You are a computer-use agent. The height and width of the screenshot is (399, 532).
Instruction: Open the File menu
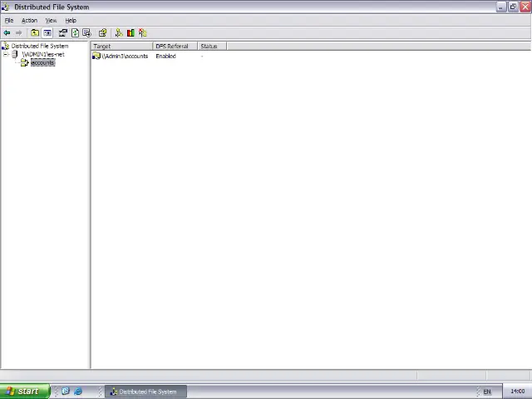click(x=9, y=20)
